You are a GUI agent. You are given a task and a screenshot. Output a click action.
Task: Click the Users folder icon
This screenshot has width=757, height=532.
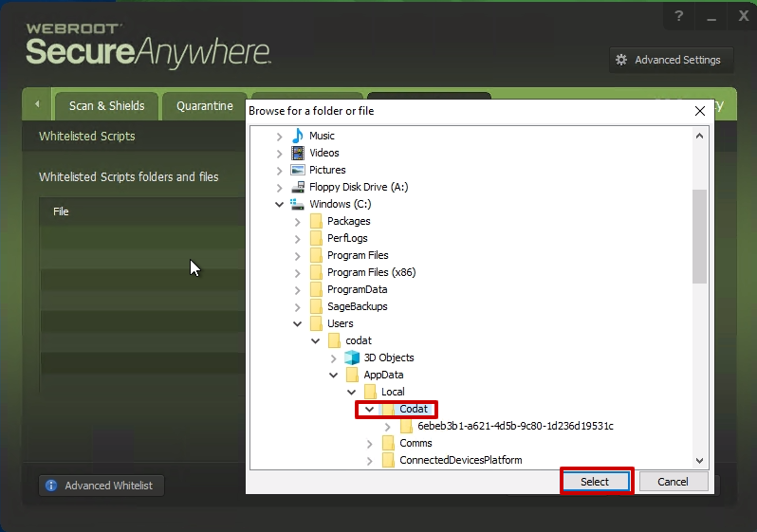pyautogui.click(x=316, y=323)
